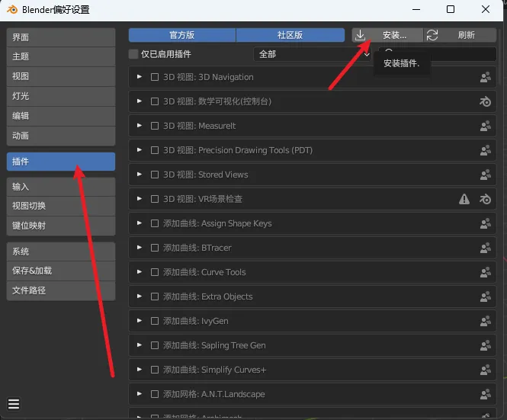
Task: Click community icon on A.N.T.Landscape row
Action: coord(486,394)
